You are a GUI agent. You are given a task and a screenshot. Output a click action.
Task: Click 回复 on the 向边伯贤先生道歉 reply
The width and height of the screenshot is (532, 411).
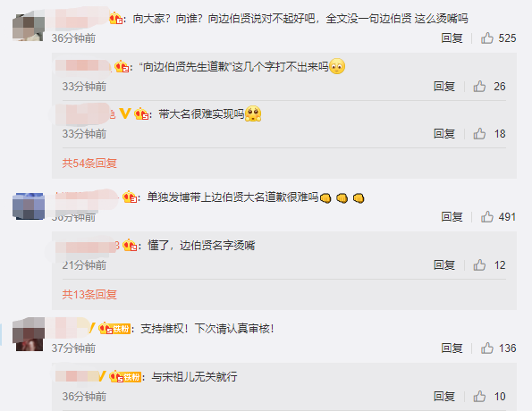[444, 87]
